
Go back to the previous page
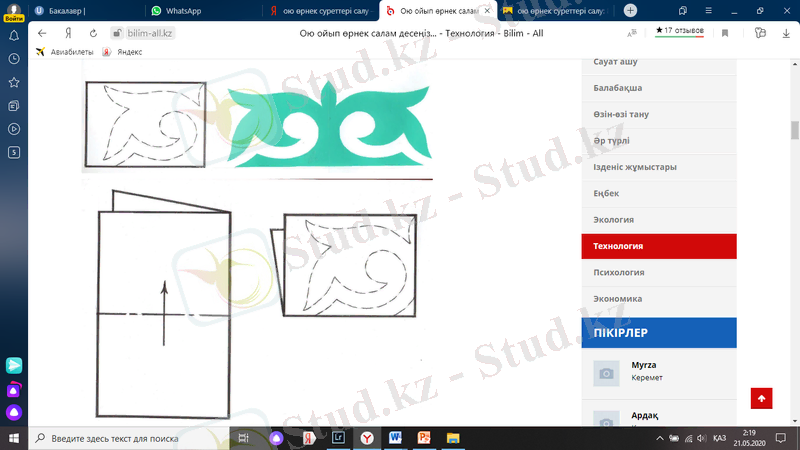click(x=42, y=33)
